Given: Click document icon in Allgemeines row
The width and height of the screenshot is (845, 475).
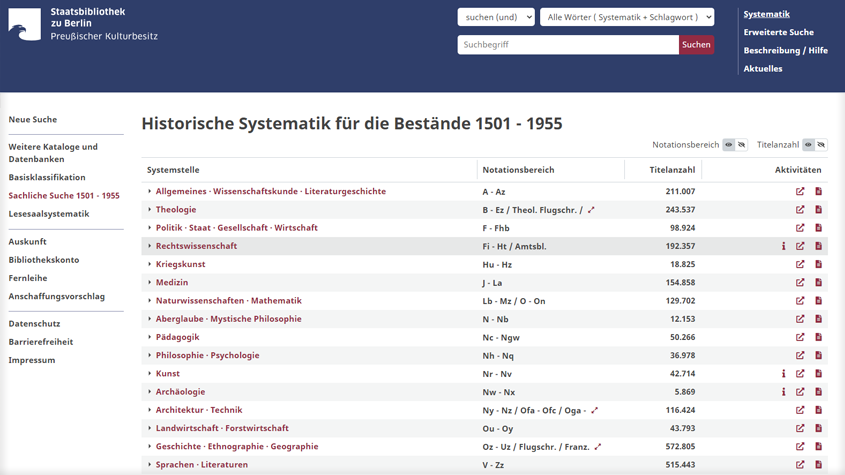Looking at the screenshot, I should pos(819,191).
